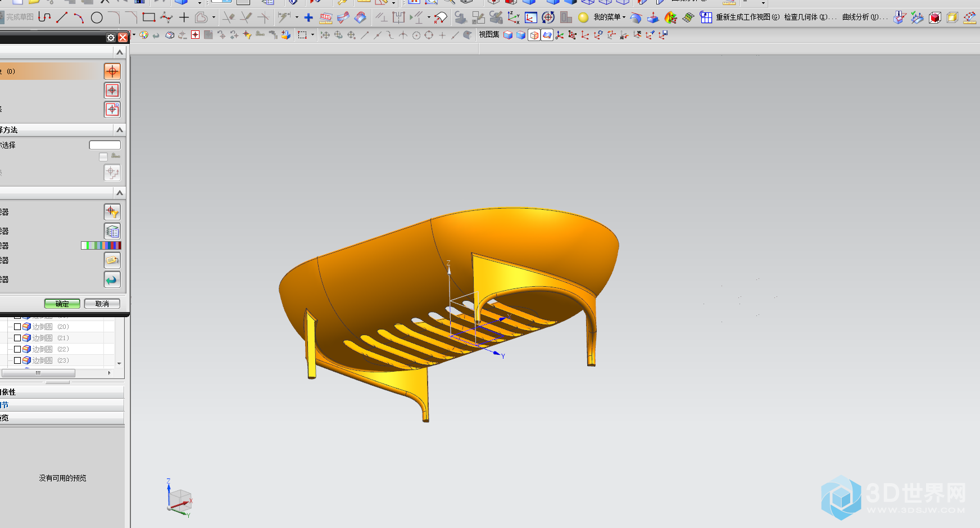Click the color filter swatch strip

point(101,245)
